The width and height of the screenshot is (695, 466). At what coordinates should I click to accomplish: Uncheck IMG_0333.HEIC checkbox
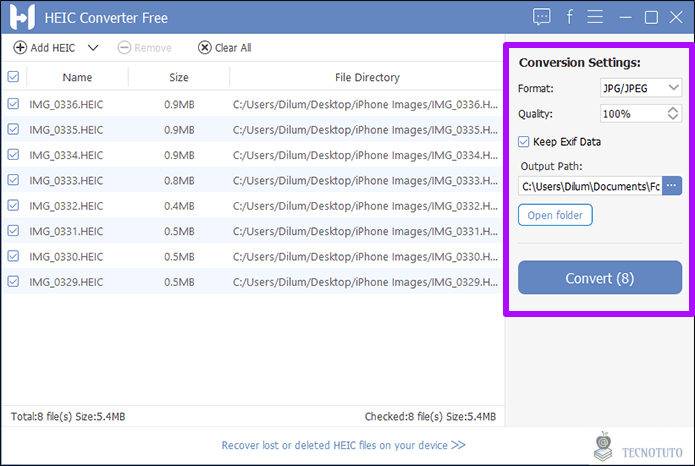coord(13,180)
